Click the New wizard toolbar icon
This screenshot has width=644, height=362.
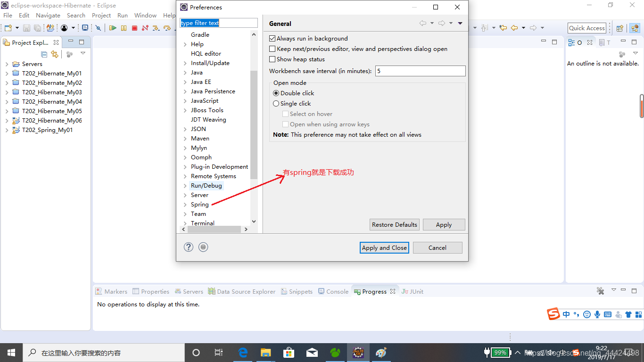[x=8, y=28]
